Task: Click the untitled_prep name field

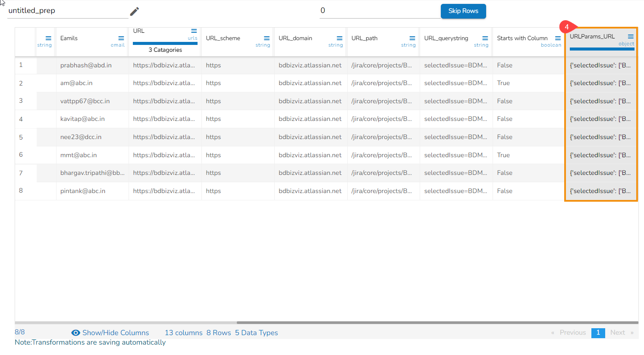Action: [x=68, y=11]
